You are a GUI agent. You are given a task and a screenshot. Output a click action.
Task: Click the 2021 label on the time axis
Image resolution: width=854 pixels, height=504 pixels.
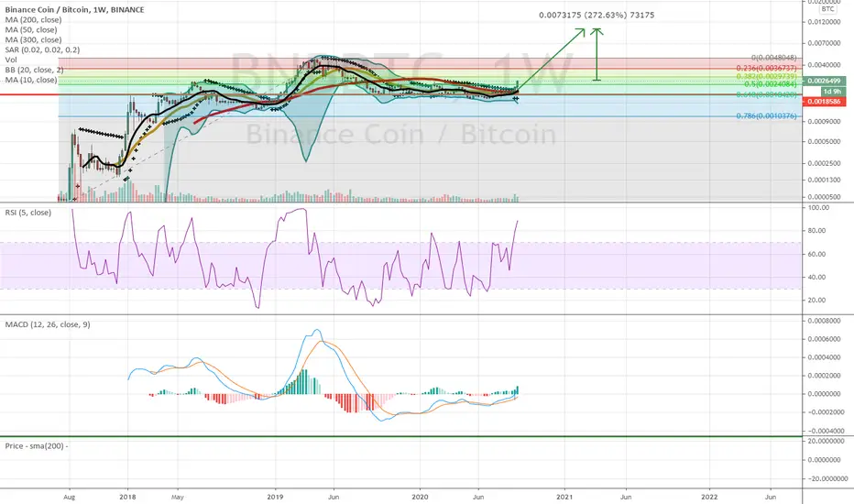[564, 497]
